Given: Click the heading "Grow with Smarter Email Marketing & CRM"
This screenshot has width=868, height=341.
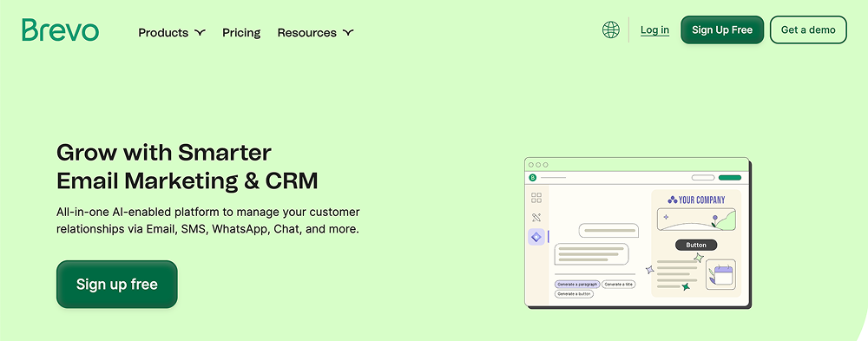Looking at the screenshot, I should 187,167.
